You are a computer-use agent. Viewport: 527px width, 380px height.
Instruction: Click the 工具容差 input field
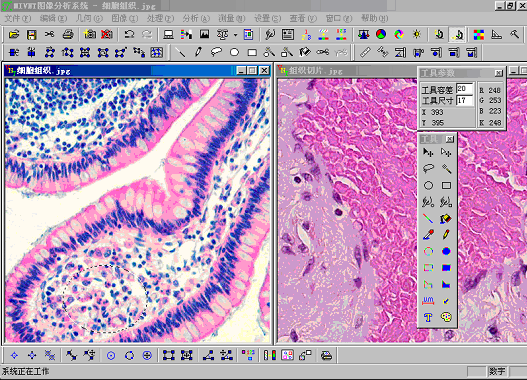click(465, 89)
